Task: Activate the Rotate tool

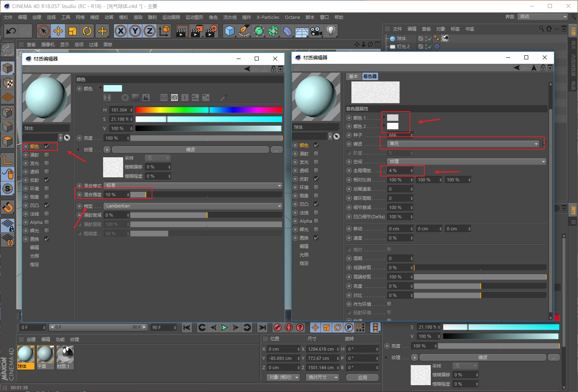Action: 87,31
